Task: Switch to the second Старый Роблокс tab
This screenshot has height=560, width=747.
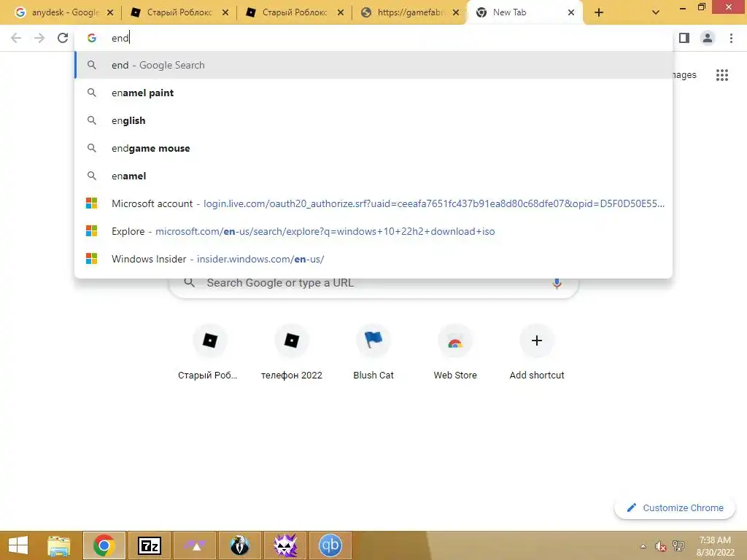Action: (295, 12)
